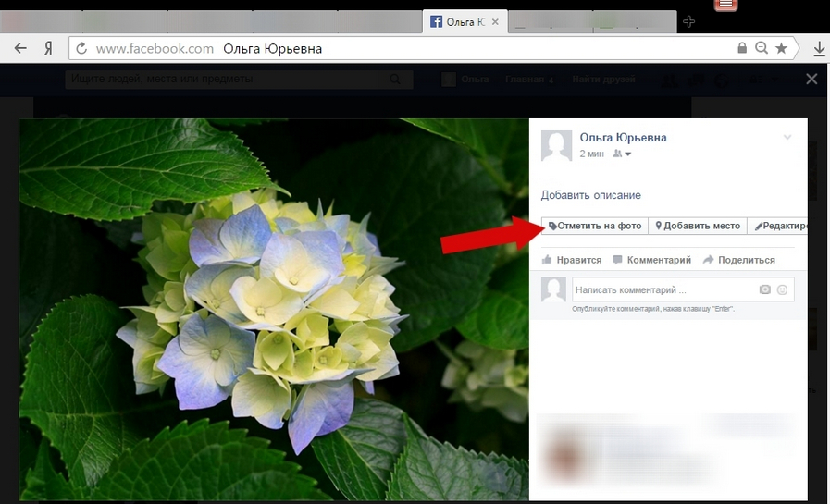Open the Yandex home button
The image size is (830, 504).
[x=48, y=49]
